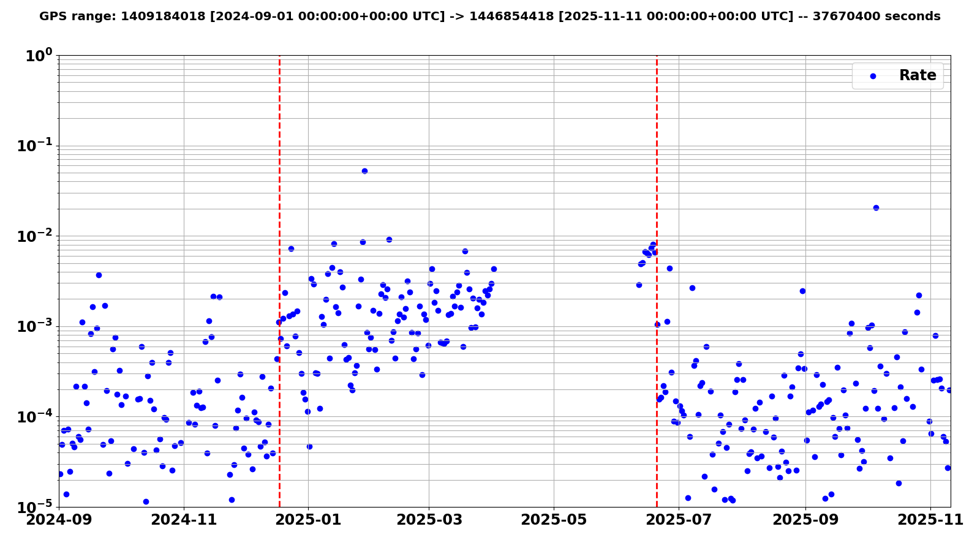The image size is (980, 551).
Task: Click the first red dashed line near 2025-01
Action: [x=279, y=184]
